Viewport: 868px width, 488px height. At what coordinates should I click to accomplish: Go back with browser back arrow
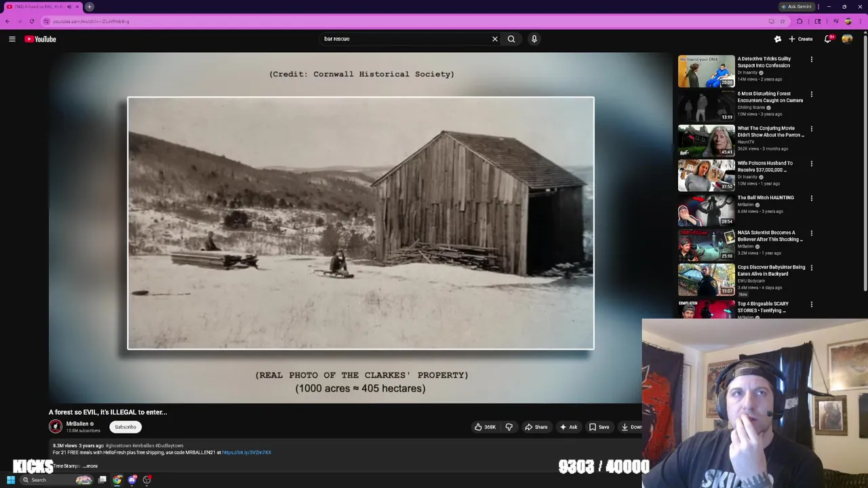pyautogui.click(x=7, y=21)
